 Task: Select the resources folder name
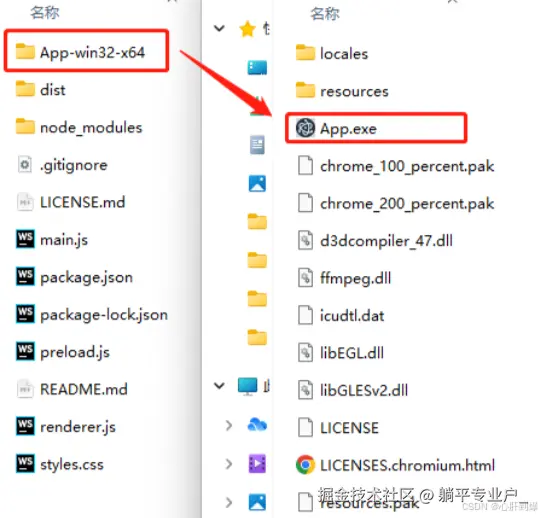(354, 91)
